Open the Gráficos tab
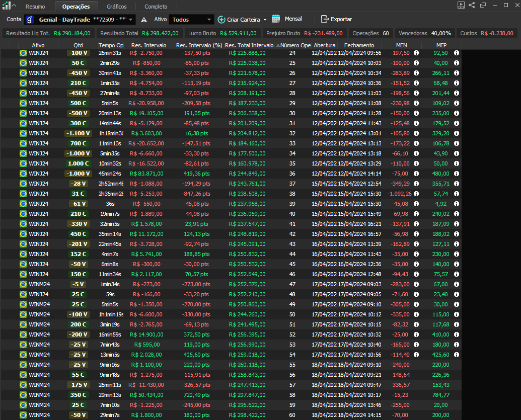The image size is (521, 420). [117, 7]
